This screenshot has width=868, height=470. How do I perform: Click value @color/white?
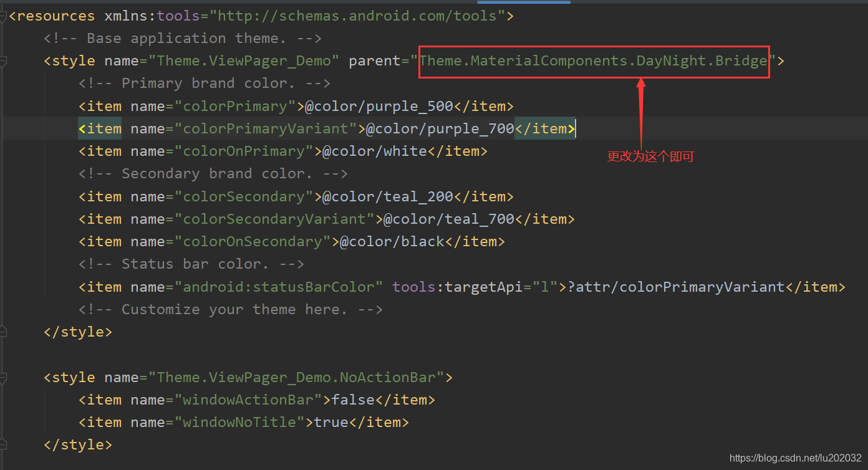(x=374, y=151)
